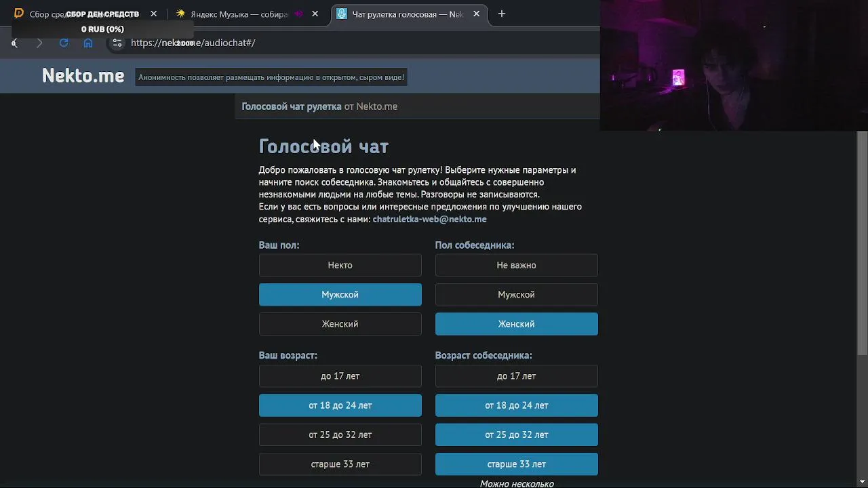The image size is (868, 488).
Task: Click the Пол собеседника: label
Action: (475, 245)
